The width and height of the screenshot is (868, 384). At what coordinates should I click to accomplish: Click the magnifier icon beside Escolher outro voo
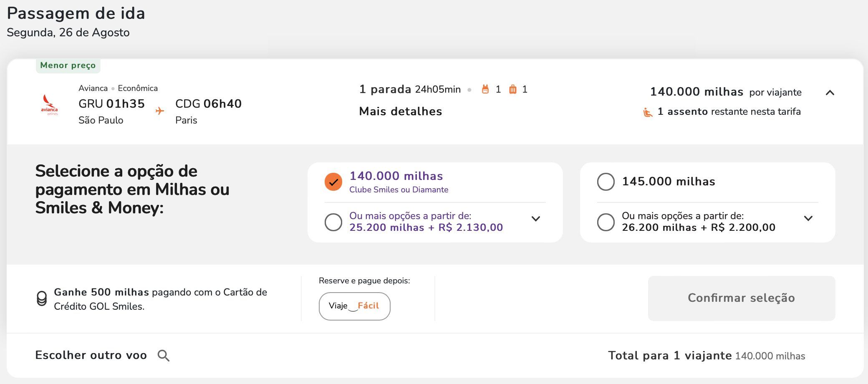163,356
